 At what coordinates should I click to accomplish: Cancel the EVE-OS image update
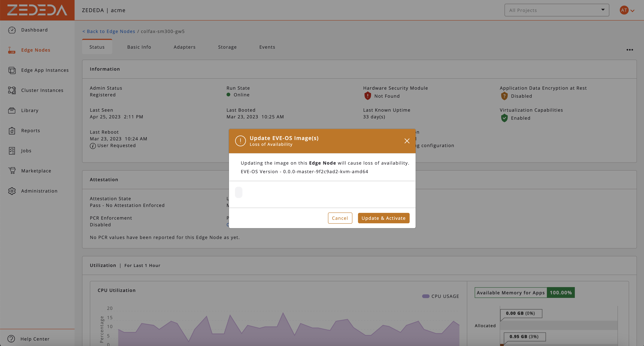340,218
